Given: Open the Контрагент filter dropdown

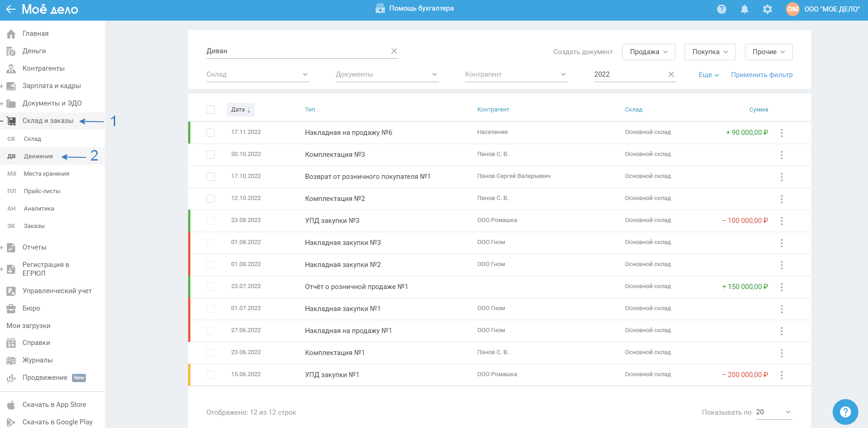Looking at the screenshot, I should pyautogui.click(x=516, y=74).
